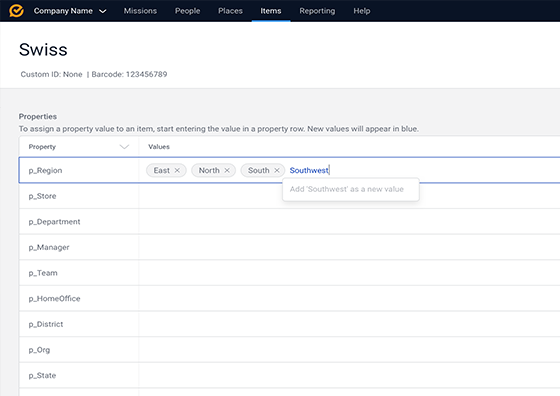The width and height of the screenshot is (560, 396).
Task: Click the Custom ID: None text
Action: point(51,74)
